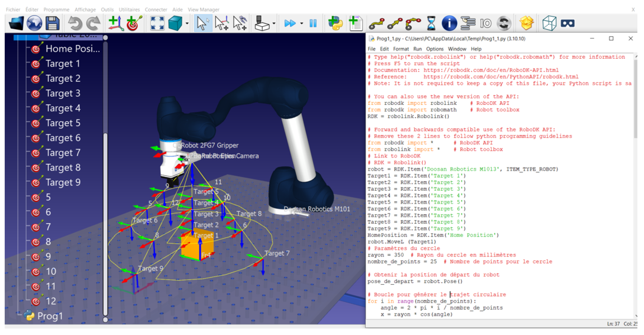Screen dimensions: 644x335
Task: Toggle the move robot tools cursor mode
Action: (240, 23)
